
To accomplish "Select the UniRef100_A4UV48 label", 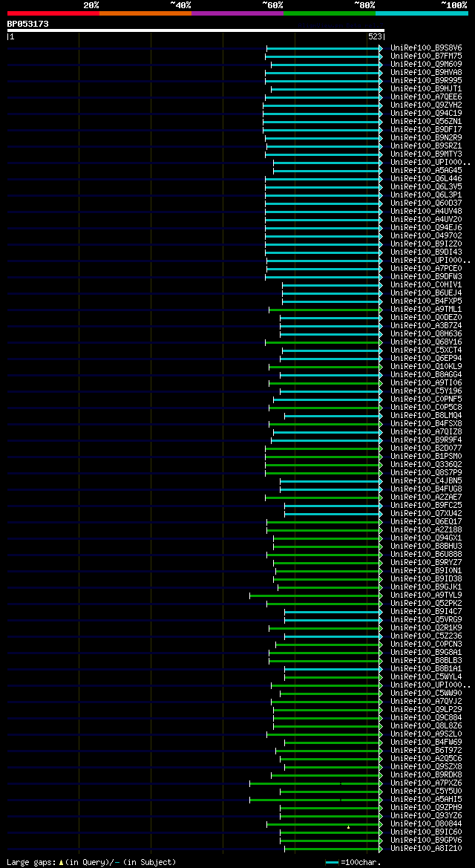I will pos(426,212).
